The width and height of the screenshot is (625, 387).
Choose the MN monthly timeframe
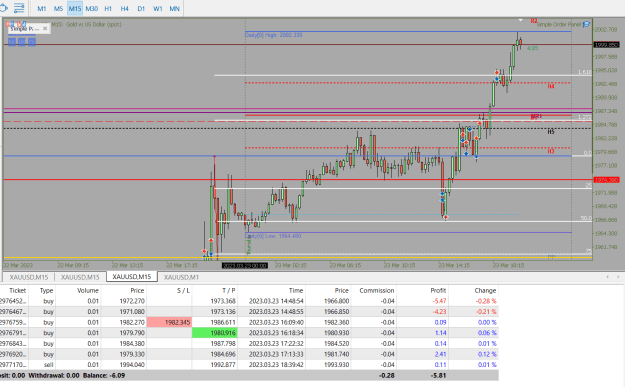tap(175, 8)
